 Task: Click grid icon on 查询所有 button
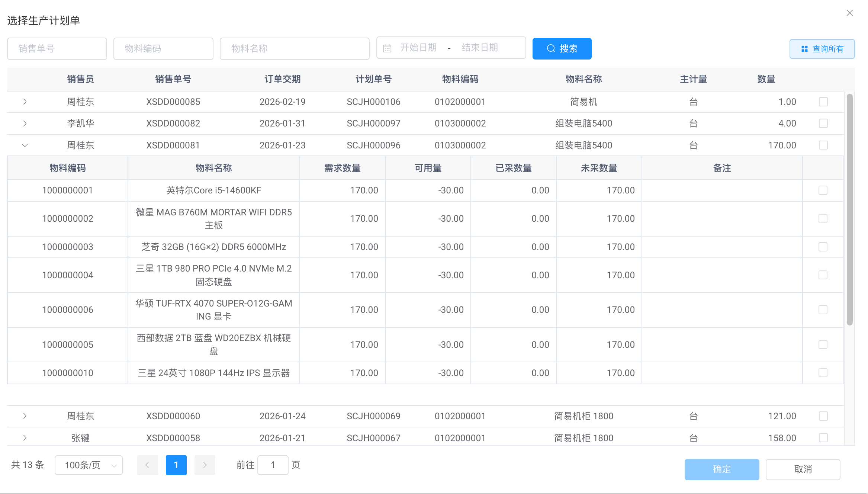point(804,49)
